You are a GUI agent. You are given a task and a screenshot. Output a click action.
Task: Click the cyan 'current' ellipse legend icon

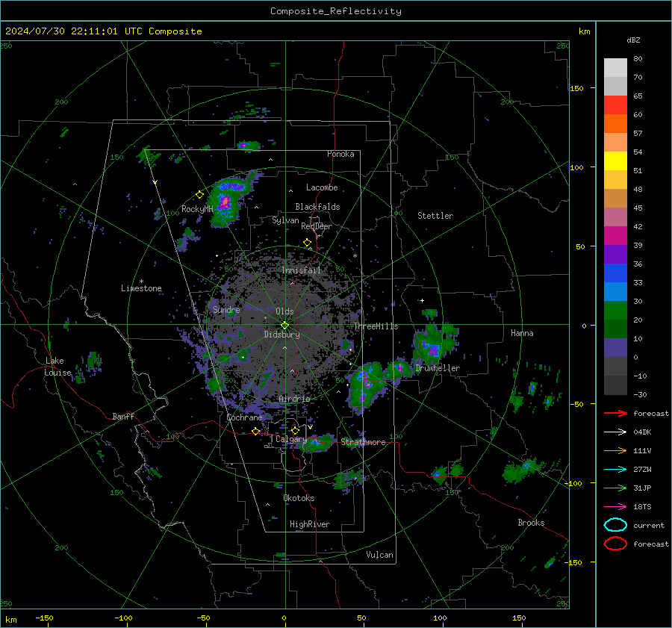pos(615,525)
